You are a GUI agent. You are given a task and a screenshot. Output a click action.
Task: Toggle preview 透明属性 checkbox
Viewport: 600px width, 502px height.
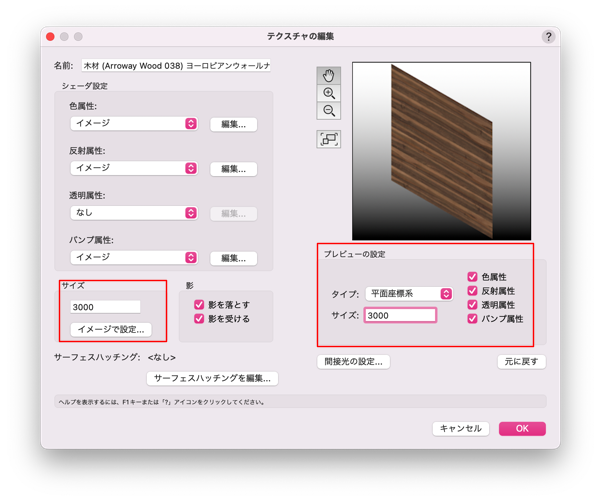pos(473,305)
